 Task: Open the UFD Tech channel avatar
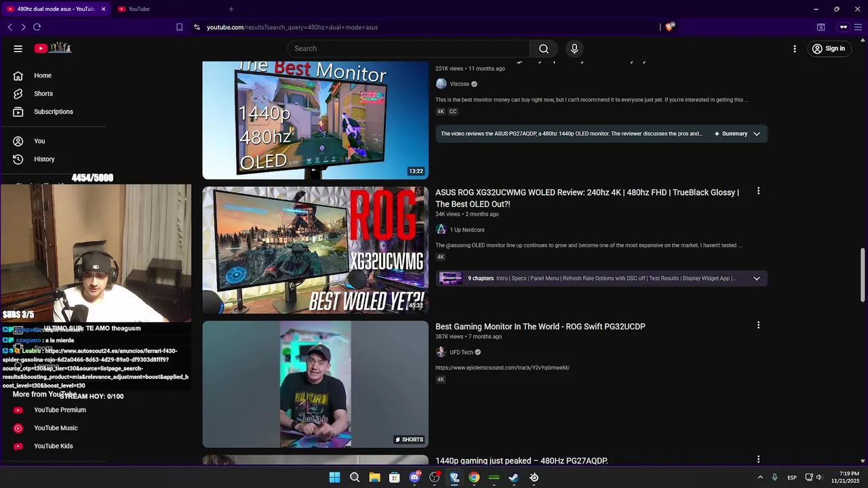pos(441,352)
